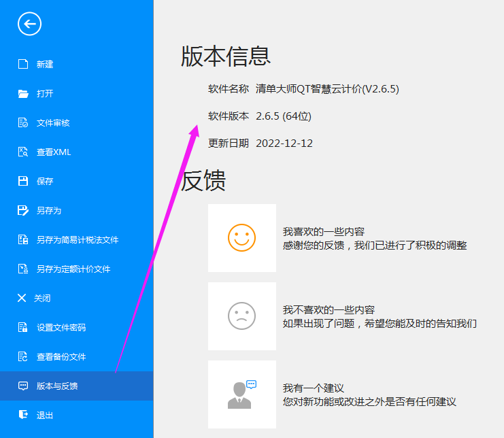The height and width of the screenshot is (438, 504).
Task: Click the 查看XML file icon
Action: pyautogui.click(x=23, y=152)
